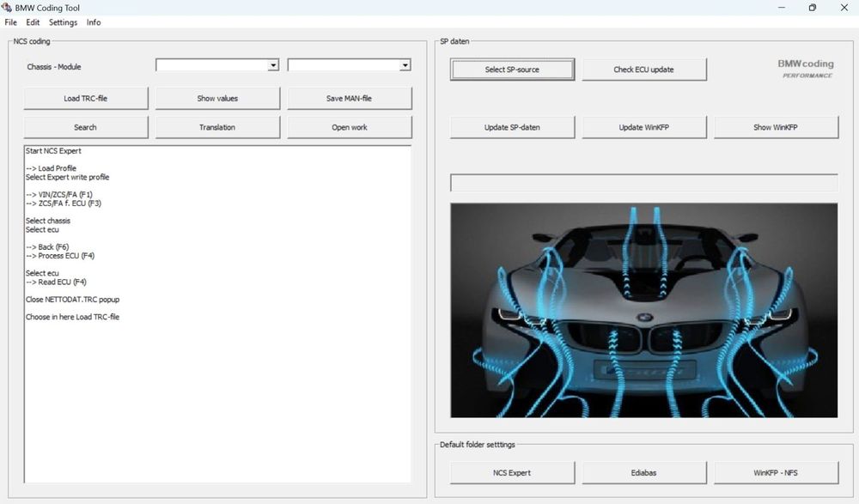This screenshot has width=859, height=504.
Task: Click the 'Chassis - Module' label
Action: 53,67
